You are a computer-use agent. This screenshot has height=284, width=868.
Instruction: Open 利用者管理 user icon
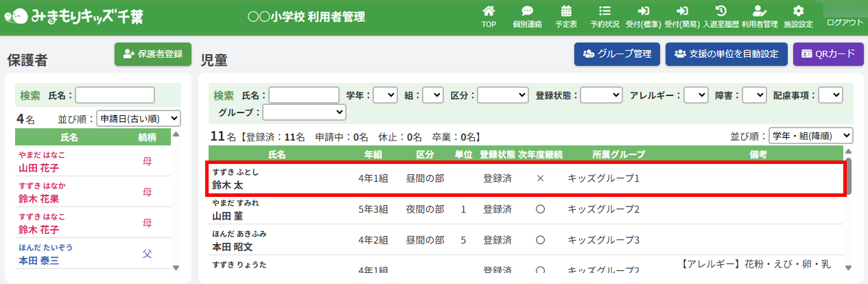click(x=759, y=12)
